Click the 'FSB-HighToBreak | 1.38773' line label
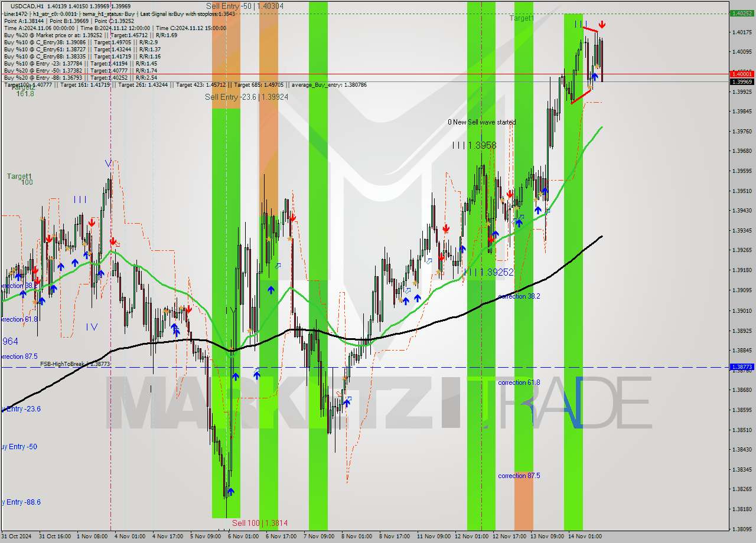 click(75, 364)
